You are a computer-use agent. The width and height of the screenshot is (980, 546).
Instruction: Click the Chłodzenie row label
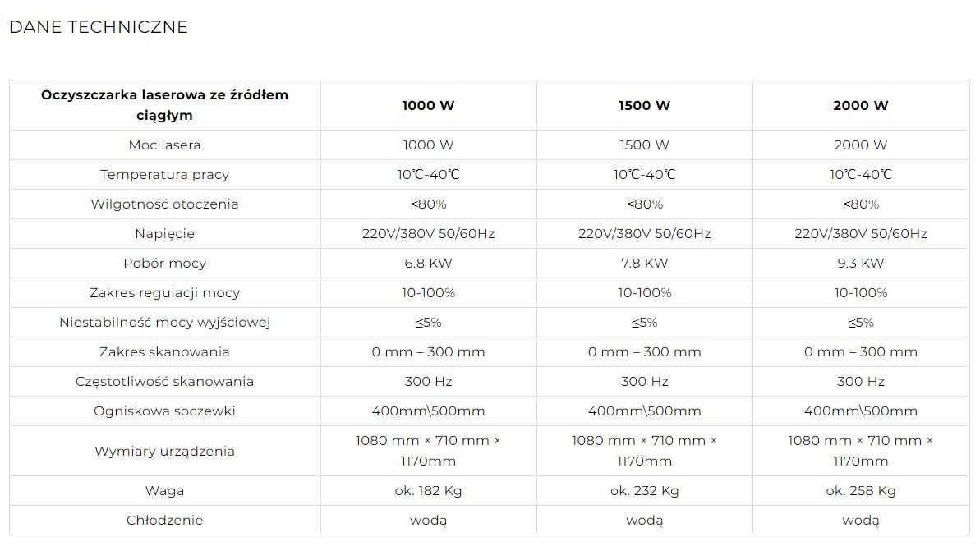pyautogui.click(x=164, y=520)
